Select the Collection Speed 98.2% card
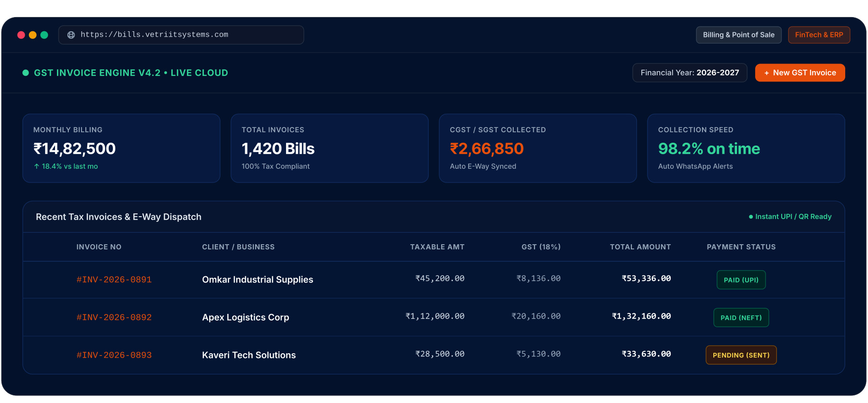The image size is (868, 403). [746, 148]
